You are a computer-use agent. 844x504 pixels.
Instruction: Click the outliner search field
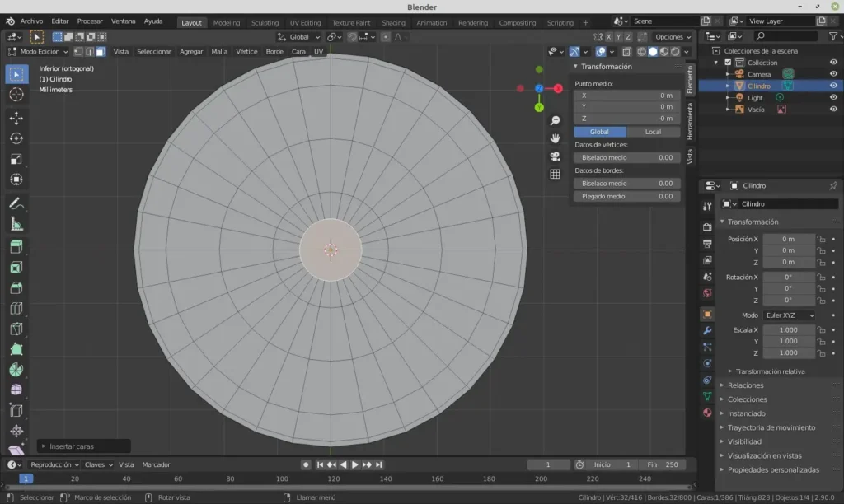pos(785,36)
